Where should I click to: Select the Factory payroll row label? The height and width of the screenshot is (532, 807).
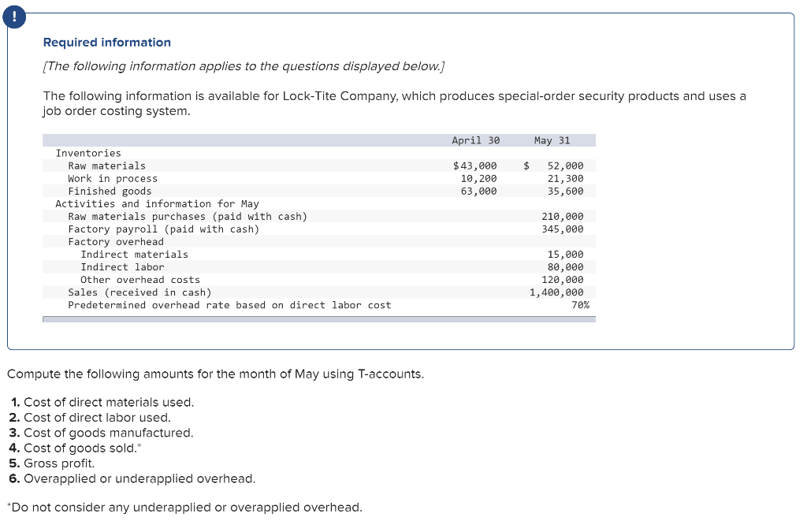pos(163,229)
